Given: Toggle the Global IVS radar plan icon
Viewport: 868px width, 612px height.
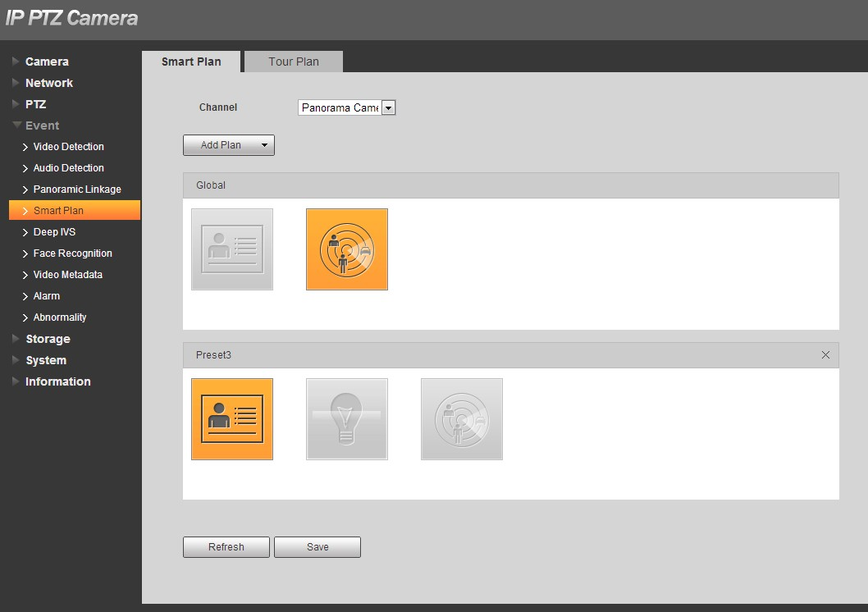Looking at the screenshot, I should click(347, 249).
